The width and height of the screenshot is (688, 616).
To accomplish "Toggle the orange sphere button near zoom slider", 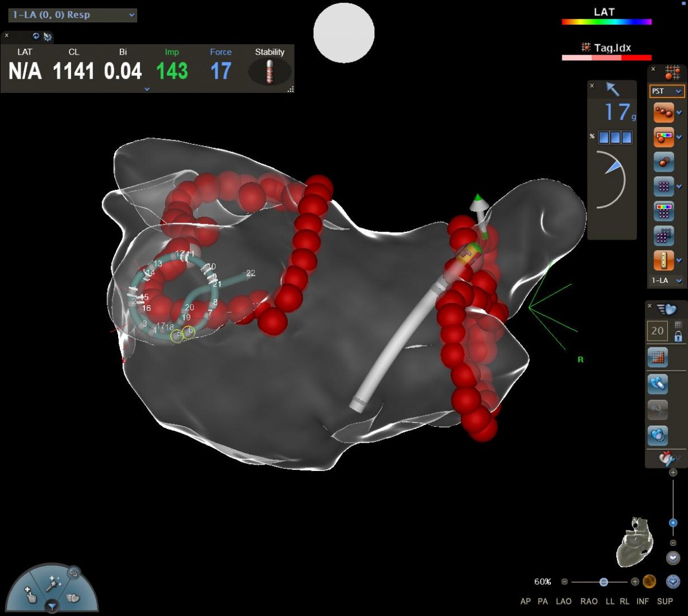I will coord(649,582).
